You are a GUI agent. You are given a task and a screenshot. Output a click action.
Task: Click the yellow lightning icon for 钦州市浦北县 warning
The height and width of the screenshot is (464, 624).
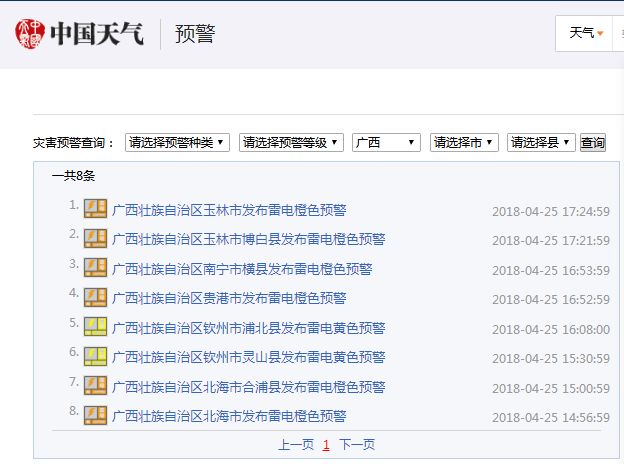tap(95, 327)
